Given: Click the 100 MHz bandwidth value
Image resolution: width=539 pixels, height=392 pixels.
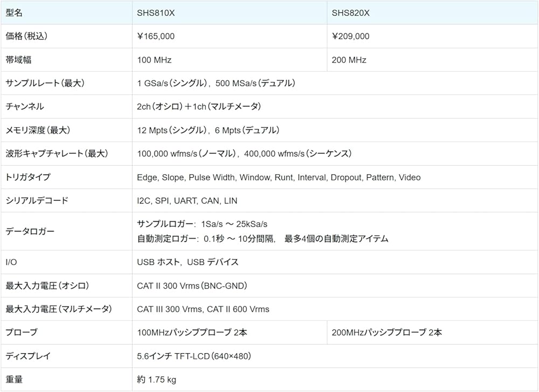Looking at the screenshot, I should (154, 60).
